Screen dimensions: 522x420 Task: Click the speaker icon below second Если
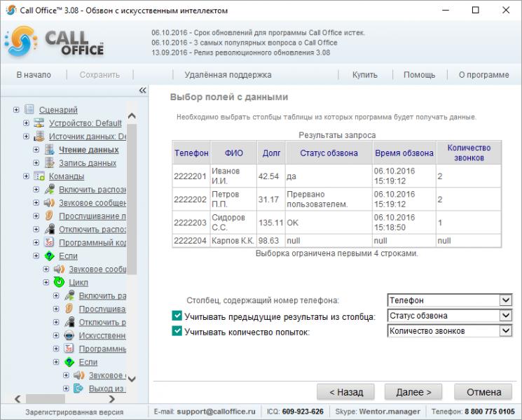pyautogui.click(x=79, y=375)
